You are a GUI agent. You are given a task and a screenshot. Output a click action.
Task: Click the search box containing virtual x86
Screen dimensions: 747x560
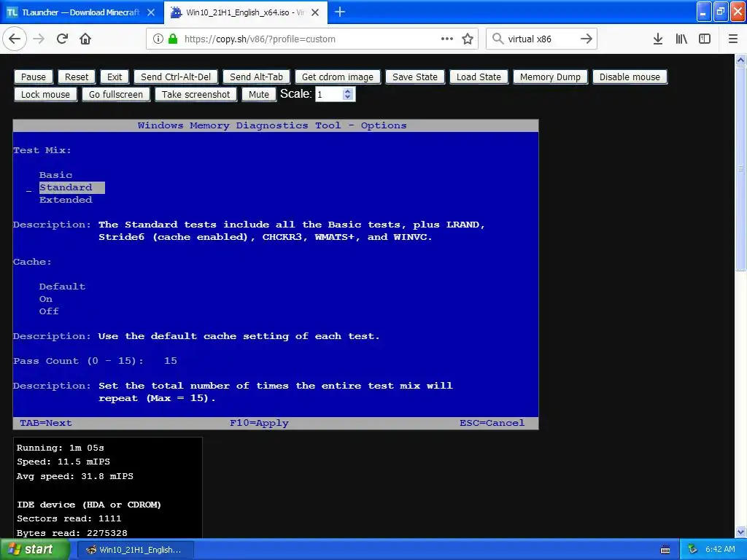click(541, 39)
